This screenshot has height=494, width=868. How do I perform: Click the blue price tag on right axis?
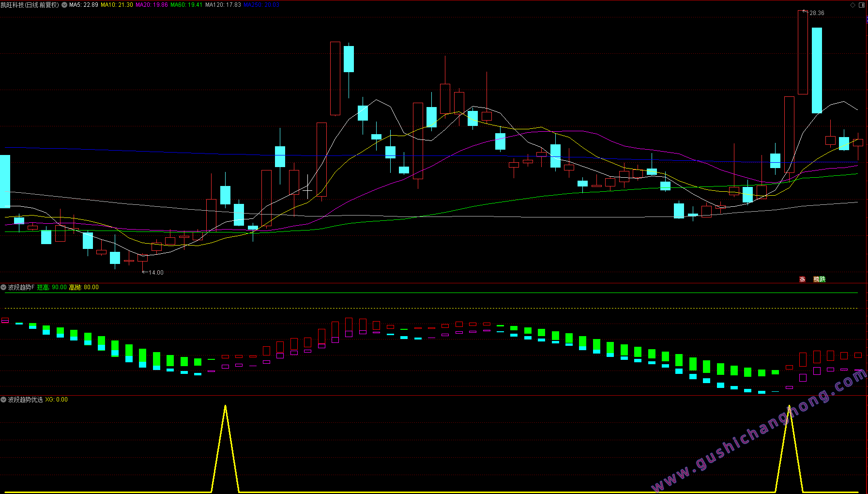(x=867, y=19)
